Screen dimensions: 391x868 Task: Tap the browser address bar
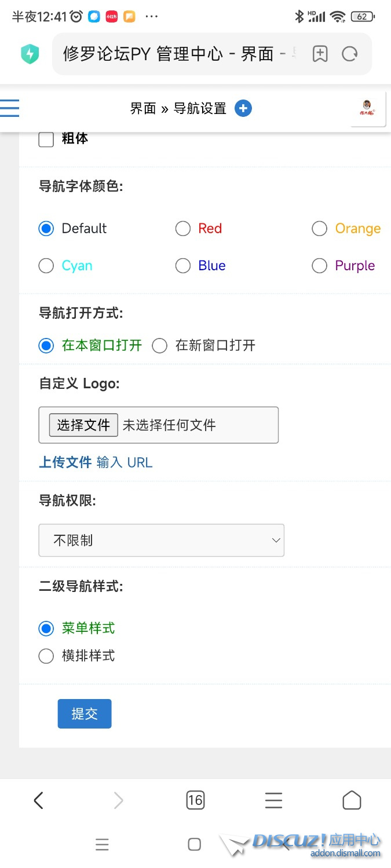pyautogui.click(x=174, y=54)
